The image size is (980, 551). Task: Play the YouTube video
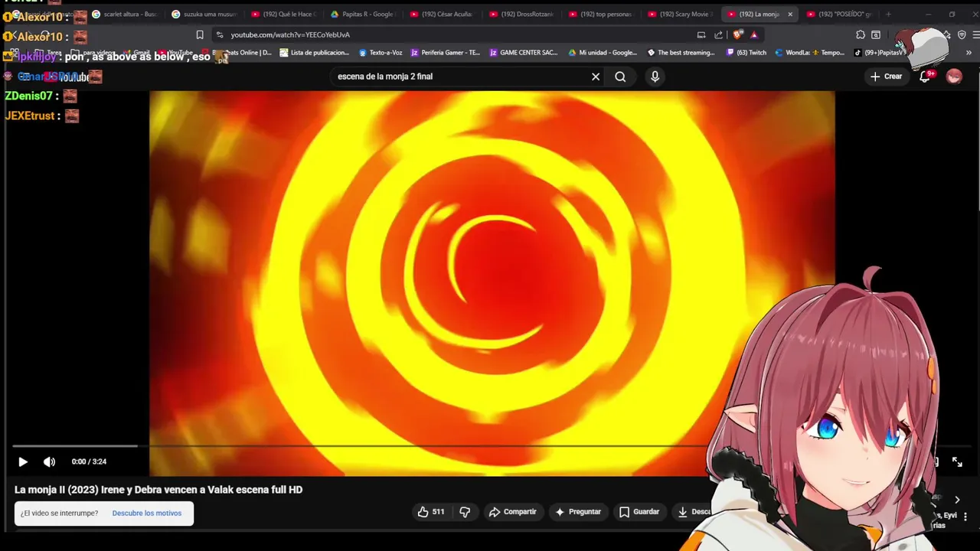point(22,461)
